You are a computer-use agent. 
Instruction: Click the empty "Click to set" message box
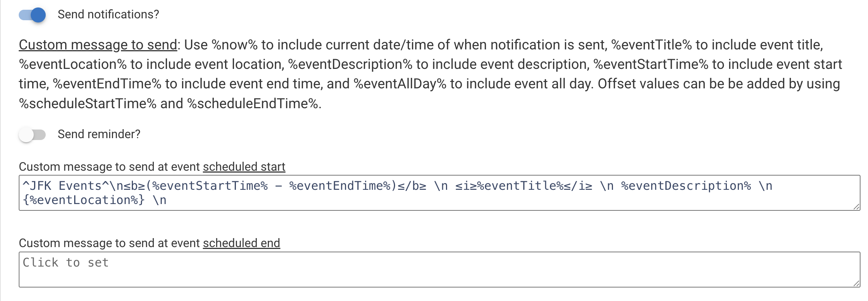(439, 269)
